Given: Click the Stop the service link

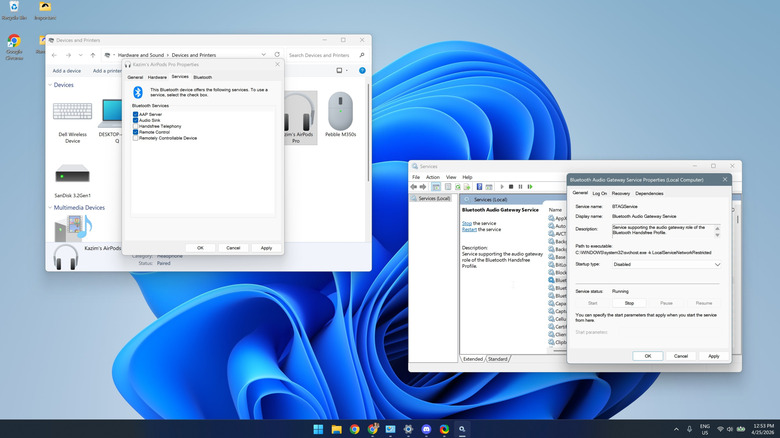Looking at the screenshot, I should [467, 223].
